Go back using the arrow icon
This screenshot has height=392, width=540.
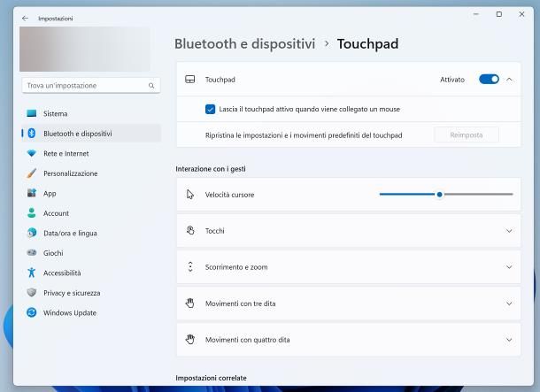coord(25,19)
